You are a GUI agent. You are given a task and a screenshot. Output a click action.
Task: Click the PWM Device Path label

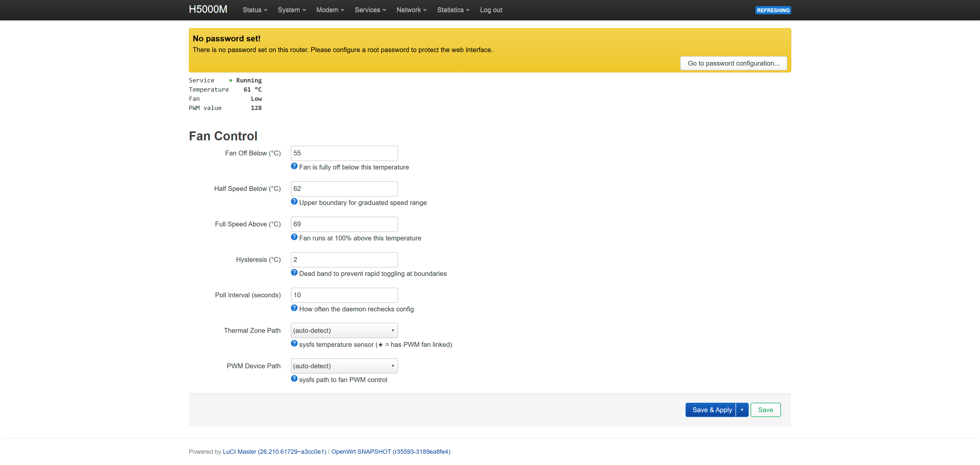click(x=254, y=366)
